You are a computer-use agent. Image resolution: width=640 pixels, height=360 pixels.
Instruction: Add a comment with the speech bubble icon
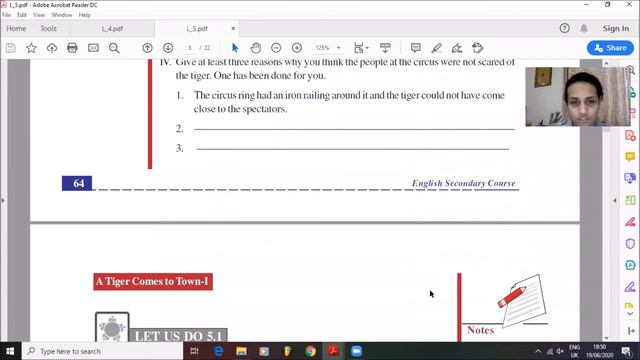pos(416,48)
